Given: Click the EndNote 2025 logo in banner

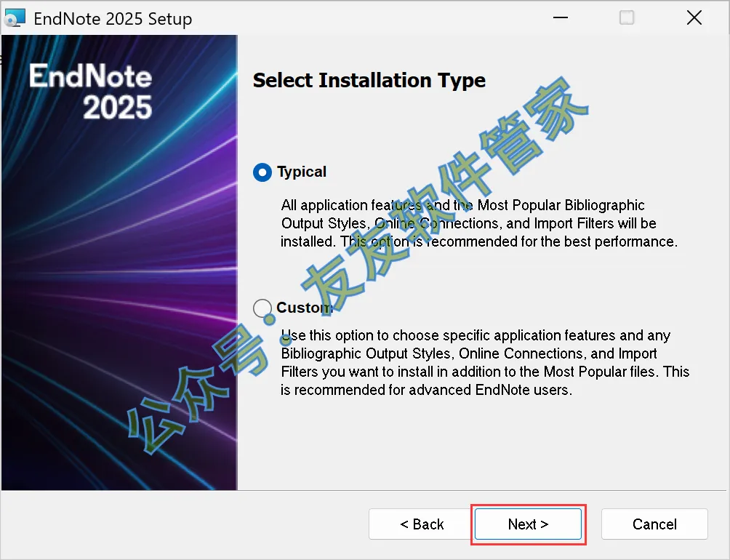Looking at the screenshot, I should [91, 91].
